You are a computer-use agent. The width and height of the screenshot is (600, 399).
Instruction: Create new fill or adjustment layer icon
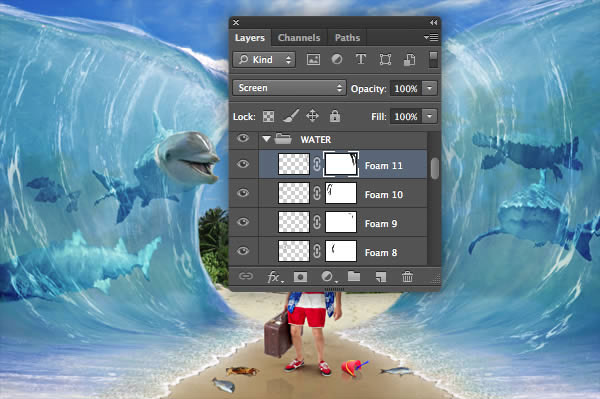328,276
